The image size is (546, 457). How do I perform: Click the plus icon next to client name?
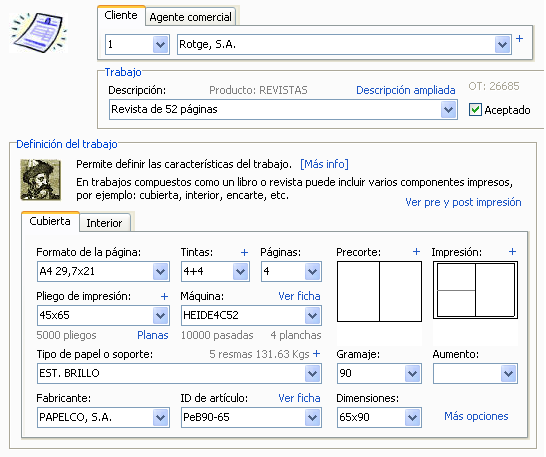(x=519, y=39)
